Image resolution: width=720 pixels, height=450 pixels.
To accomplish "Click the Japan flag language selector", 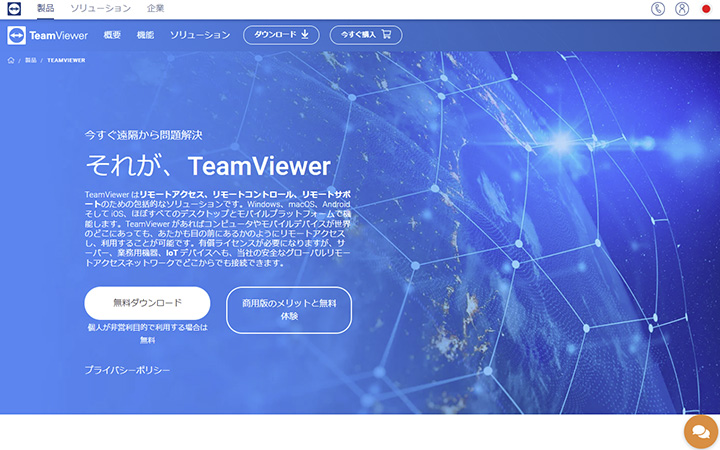I will 706,9.
